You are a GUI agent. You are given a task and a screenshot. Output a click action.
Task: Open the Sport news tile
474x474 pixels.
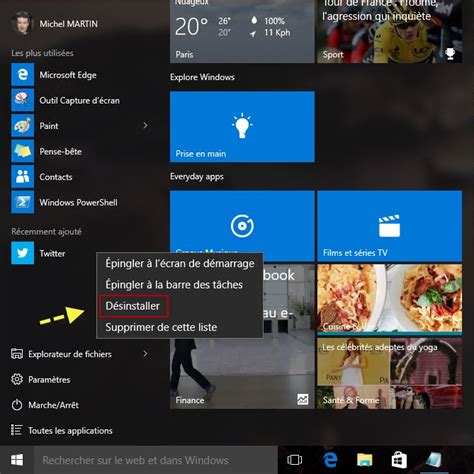[x=390, y=31]
